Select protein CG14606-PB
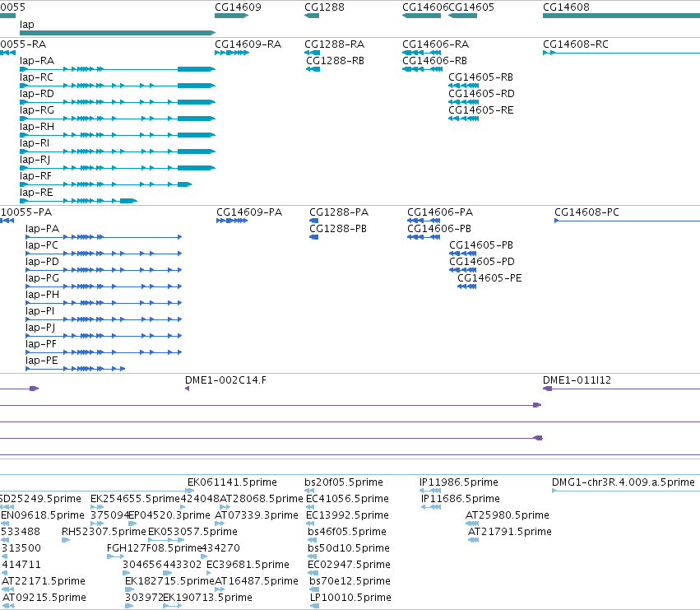 point(439,229)
